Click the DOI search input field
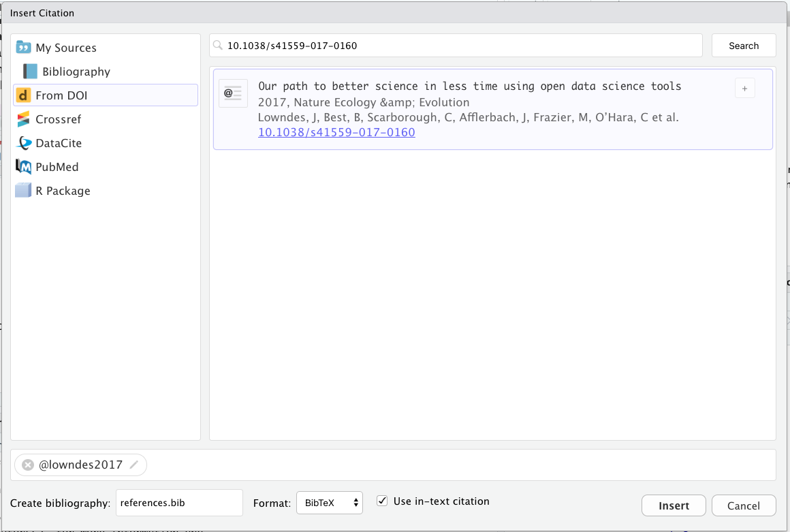This screenshot has width=790, height=532. pos(456,46)
